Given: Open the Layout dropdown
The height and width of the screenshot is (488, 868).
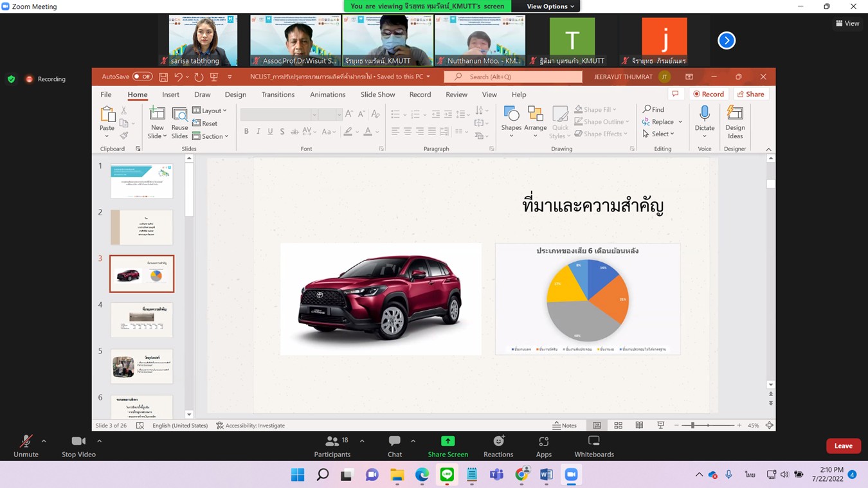Looking at the screenshot, I should coord(210,111).
